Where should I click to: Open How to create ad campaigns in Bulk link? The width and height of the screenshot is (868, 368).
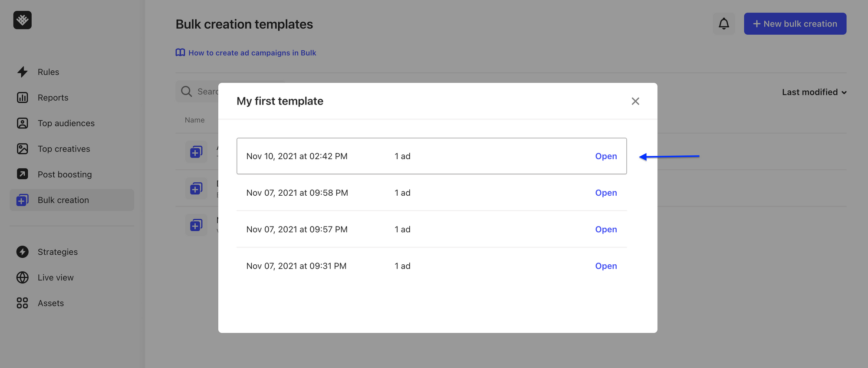point(252,53)
